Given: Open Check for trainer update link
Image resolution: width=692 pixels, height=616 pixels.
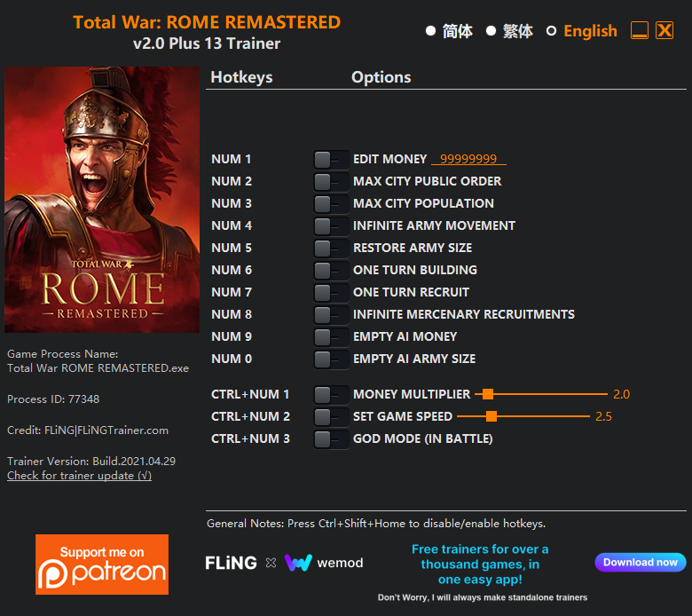Looking at the screenshot, I should tap(80, 476).
